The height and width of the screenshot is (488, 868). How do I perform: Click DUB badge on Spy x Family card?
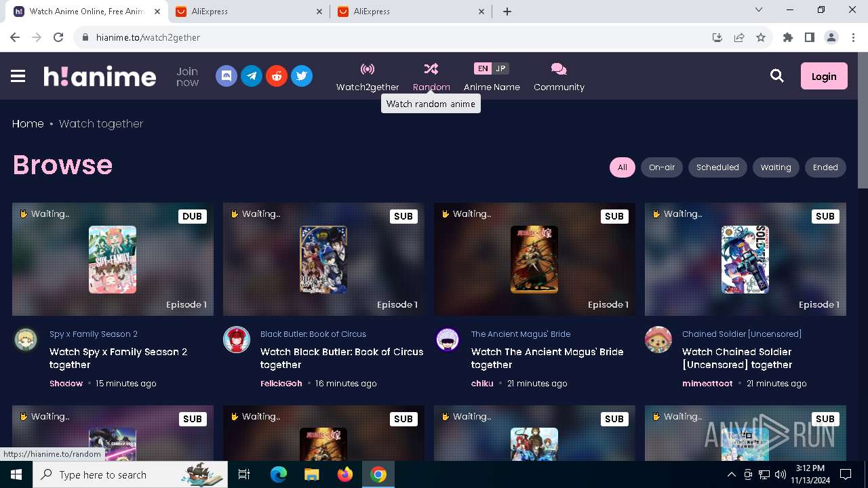[x=193, y=216]
